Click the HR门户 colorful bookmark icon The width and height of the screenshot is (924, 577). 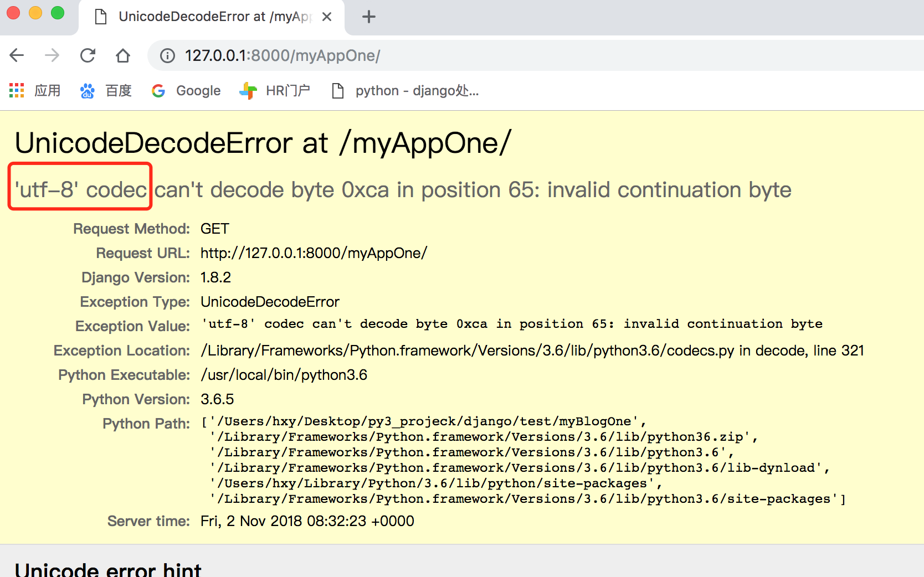[248, 91]
